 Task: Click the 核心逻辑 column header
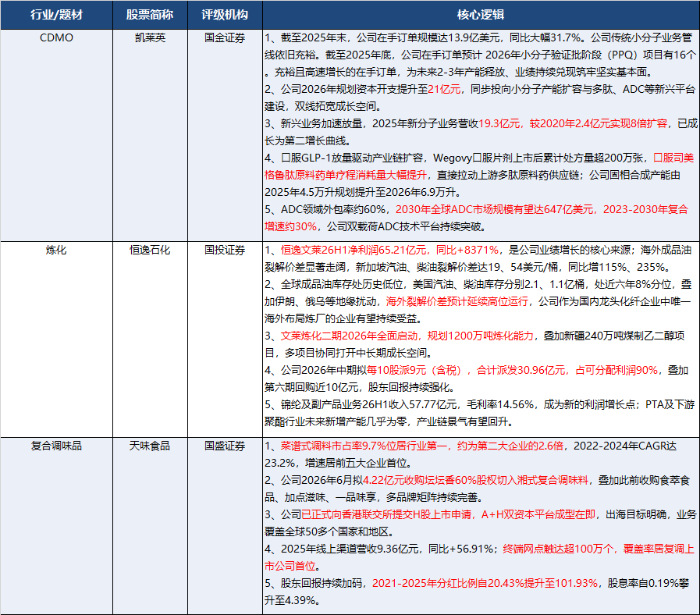click(481, 15)
